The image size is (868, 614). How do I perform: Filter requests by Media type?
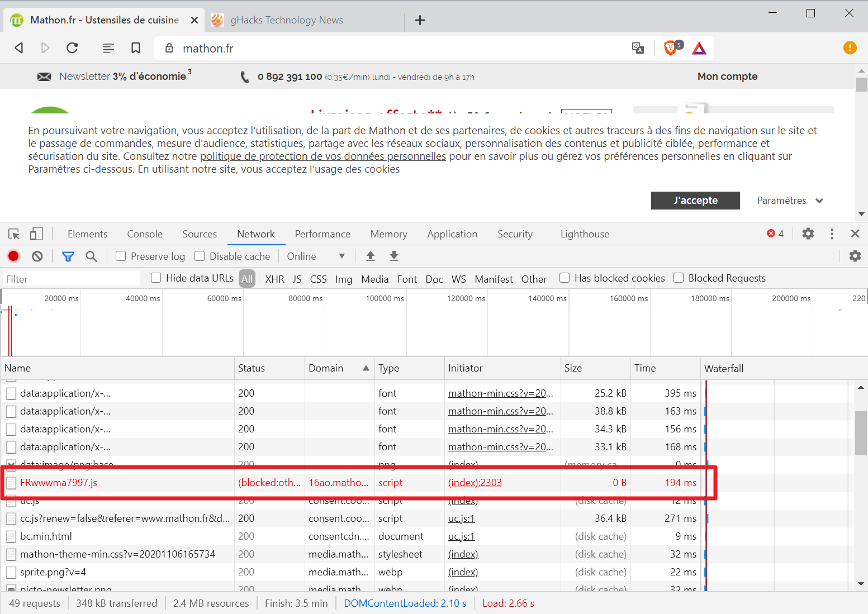[374, 279]
